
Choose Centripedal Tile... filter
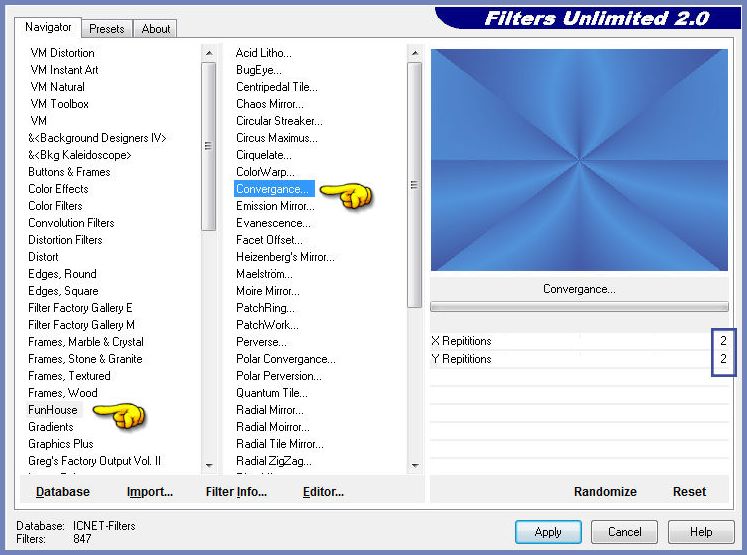(x=277, y=87)
